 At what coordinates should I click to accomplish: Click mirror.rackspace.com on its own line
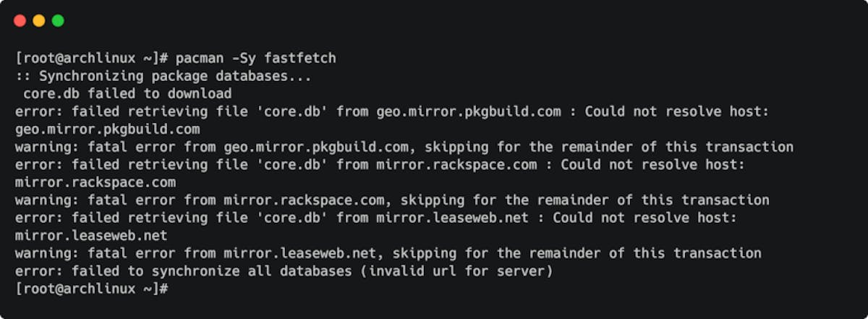tap(95, 182)
